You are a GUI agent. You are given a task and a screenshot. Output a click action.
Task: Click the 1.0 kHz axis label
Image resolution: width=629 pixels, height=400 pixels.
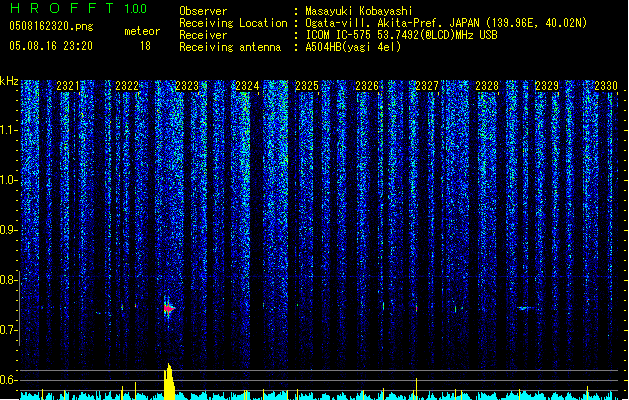[8, 180]
